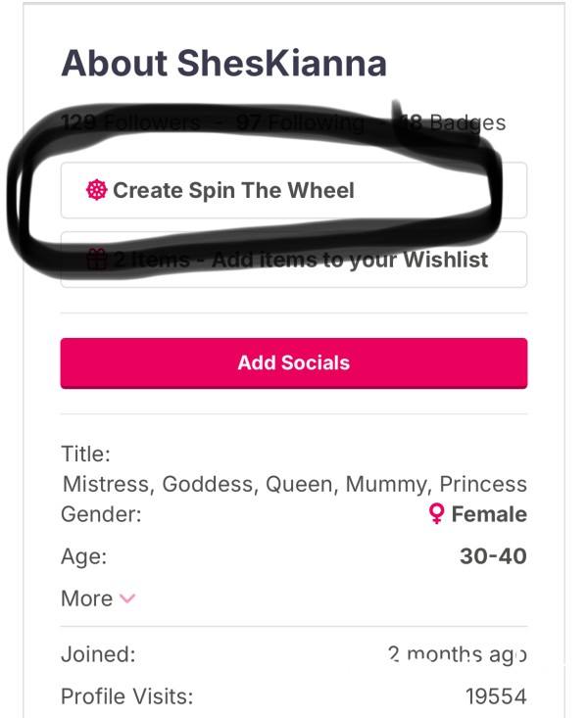The width and height of the screenshot is (588, 718).
Task: Show the 18 Badges
Action: pos(452,122)
